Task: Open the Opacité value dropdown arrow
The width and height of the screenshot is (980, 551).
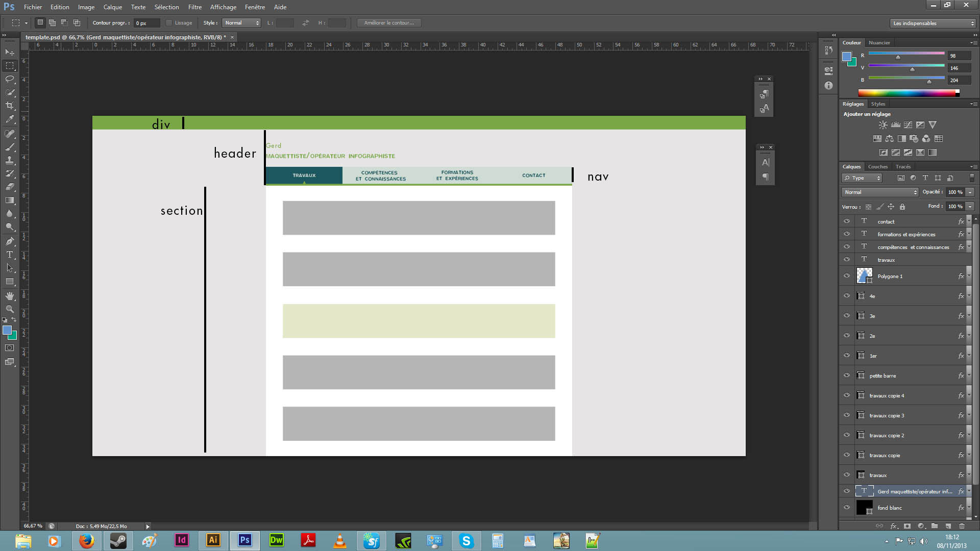Action: (x=970, y=192)
